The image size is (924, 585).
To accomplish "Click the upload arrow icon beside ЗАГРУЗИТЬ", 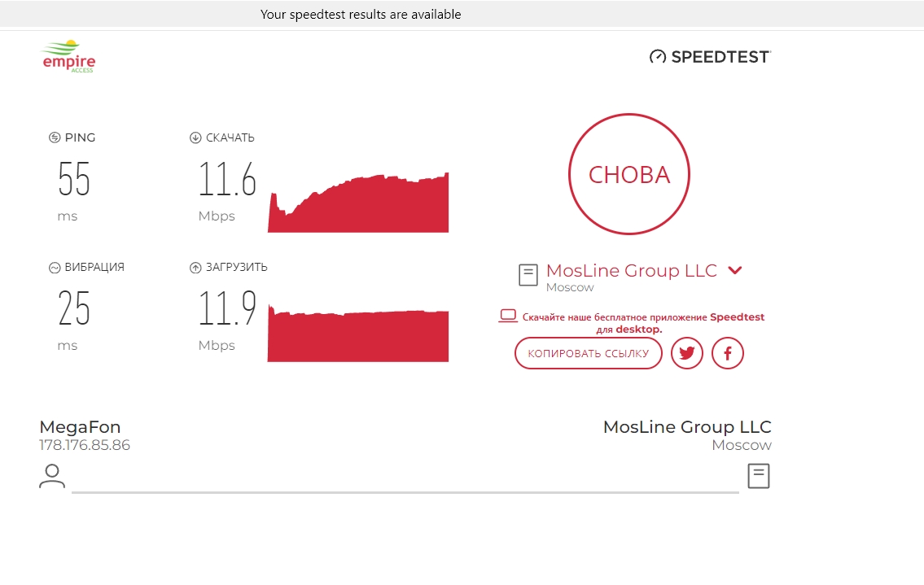I will coord(195,267).
